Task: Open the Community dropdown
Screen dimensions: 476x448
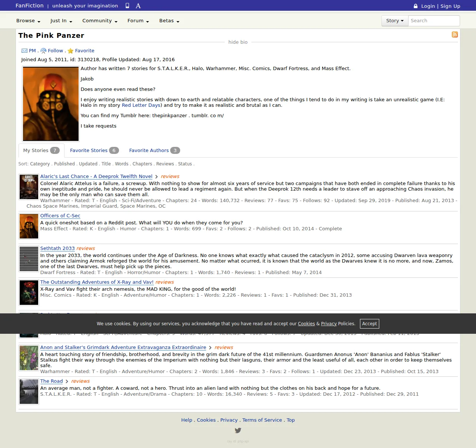Action: pyautogui.click(x=100, y=21)
